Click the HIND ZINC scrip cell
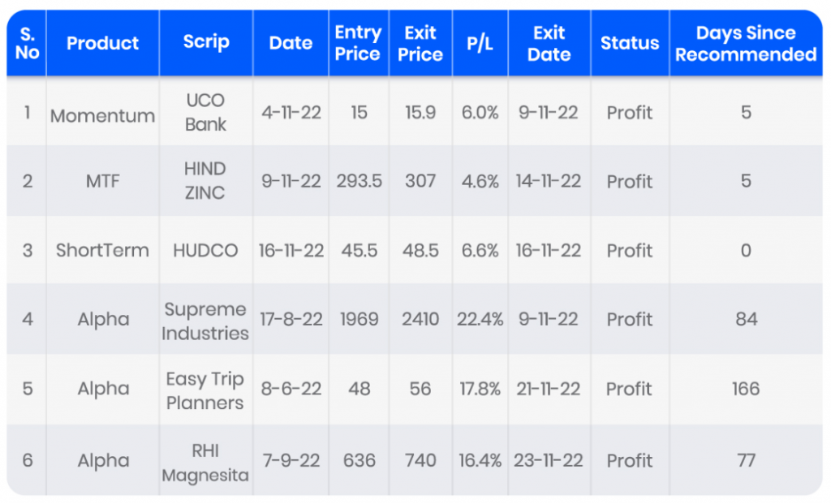Image resolution: width=831 pixels, height=504 pixels. click(205, 181)
